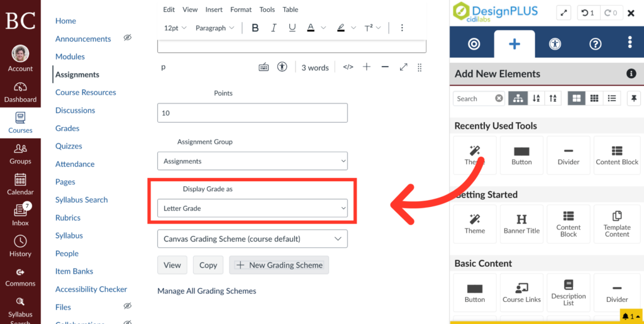Click the DesignPLUS redo button
Screen dimensions: 644x324
(611, 13)
